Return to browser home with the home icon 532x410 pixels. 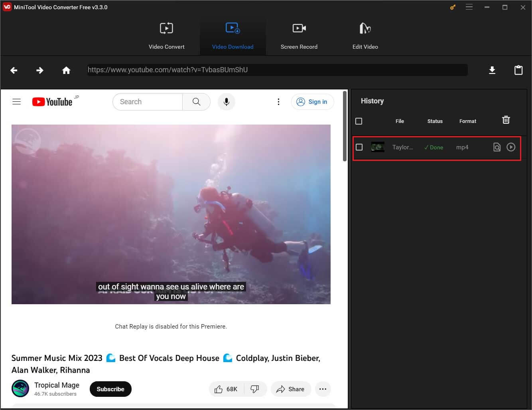(66, 70)
